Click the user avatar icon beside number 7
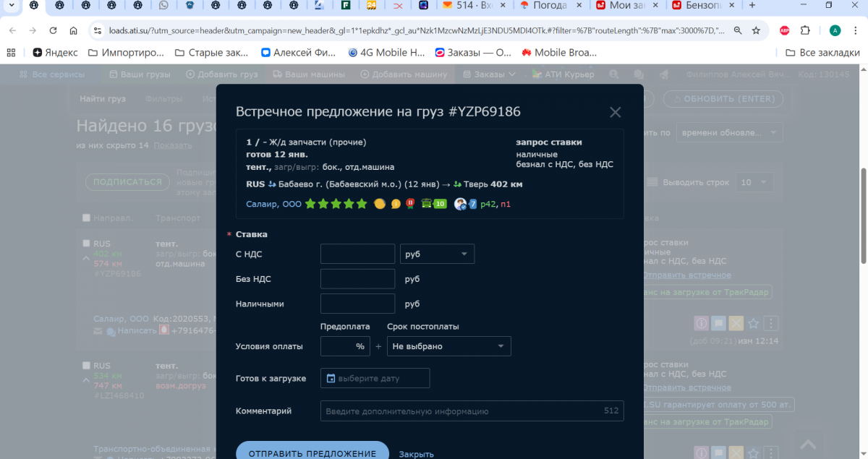The image size is (868, 459). [459, 204]
